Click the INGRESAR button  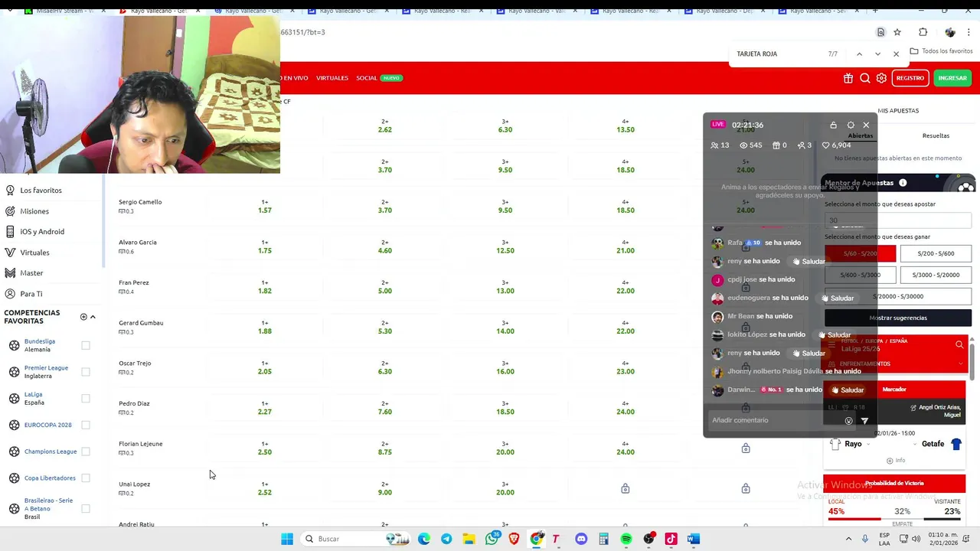pyautogui.click(x=952, y=78)
